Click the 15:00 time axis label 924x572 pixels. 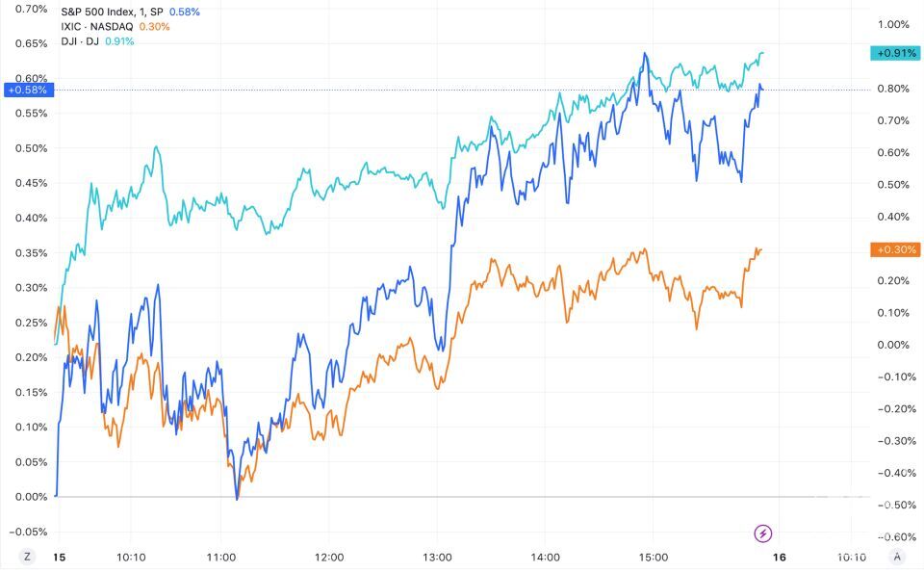point(654,557)
